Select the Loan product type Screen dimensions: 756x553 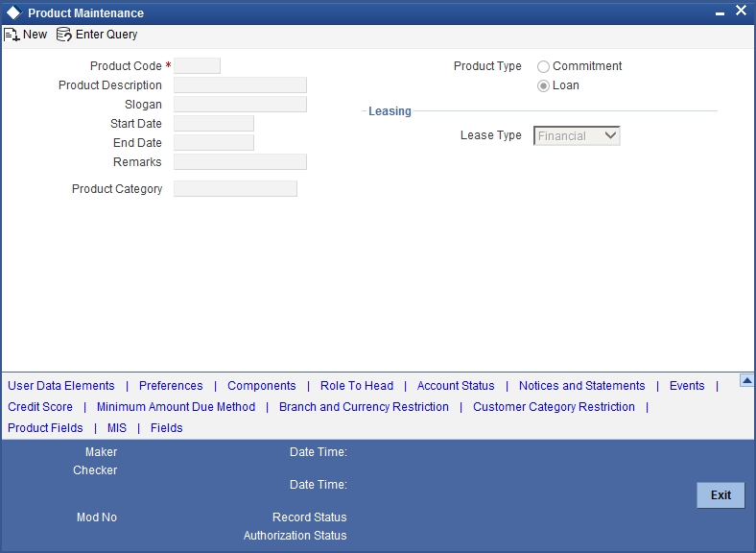click(543, 85)
